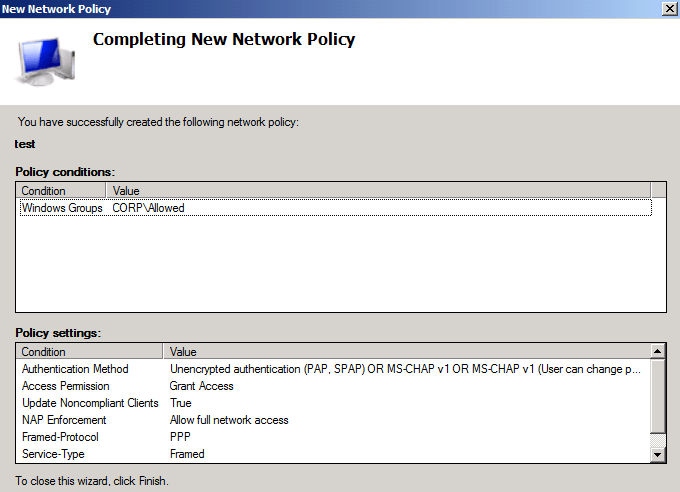Close the New Network Policy window
Screen dimensions: 680x492
668,8
